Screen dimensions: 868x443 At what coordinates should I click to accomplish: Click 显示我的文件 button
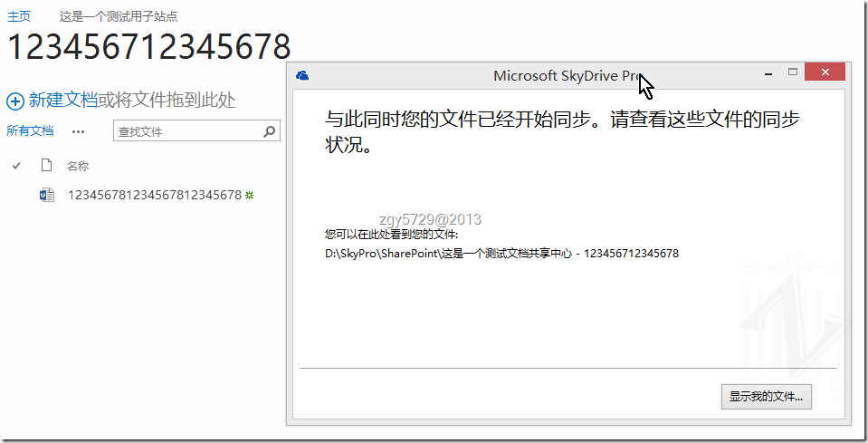[766, 397]
